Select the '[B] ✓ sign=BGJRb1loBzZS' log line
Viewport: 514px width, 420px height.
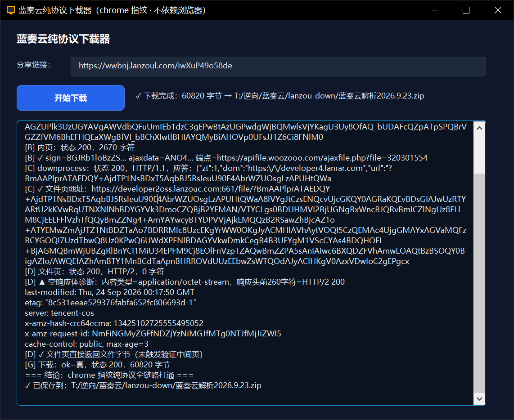tap(226, 158)
